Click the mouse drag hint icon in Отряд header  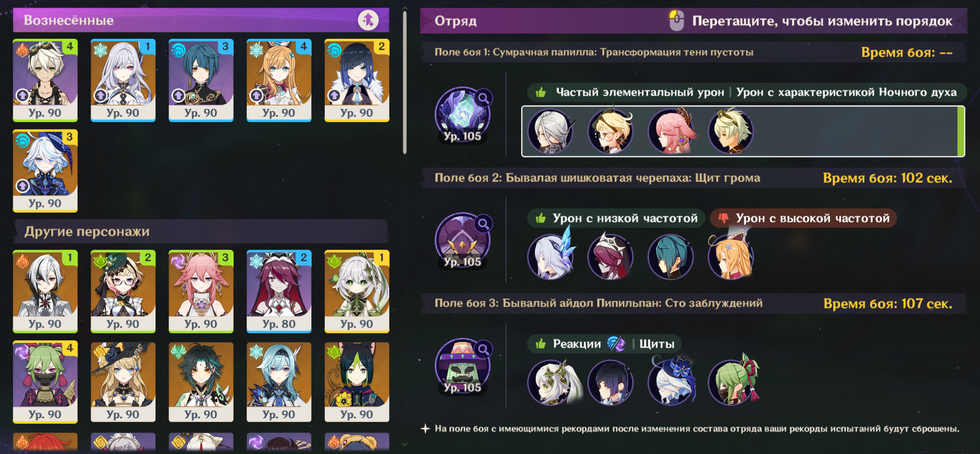click(677, 21)
